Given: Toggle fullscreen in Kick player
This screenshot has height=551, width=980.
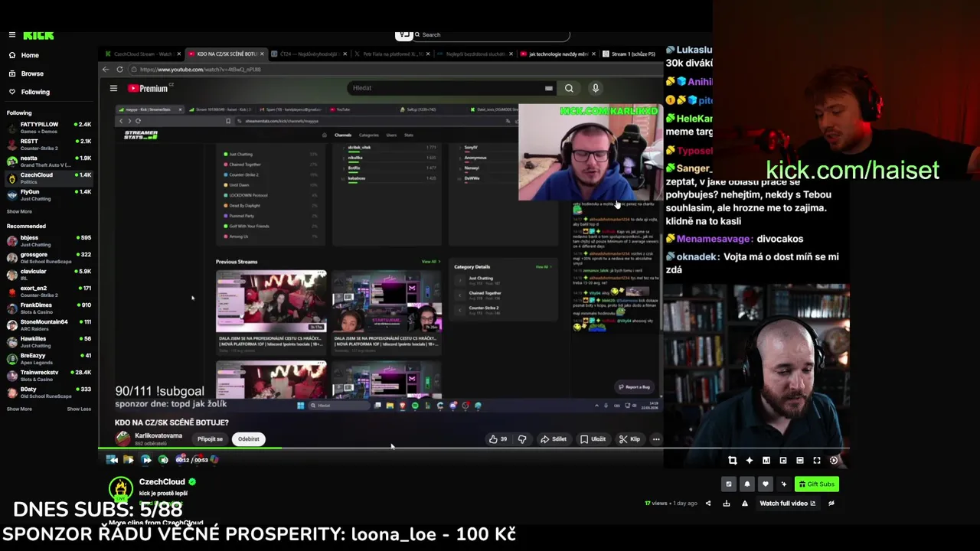Looking at the screenshot, I should click(x=817, y=461).
